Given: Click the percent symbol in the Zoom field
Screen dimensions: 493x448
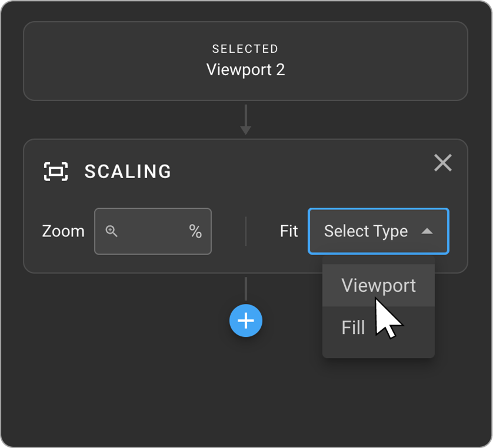Looking at the screenshot, I should (x=195, y=232).
